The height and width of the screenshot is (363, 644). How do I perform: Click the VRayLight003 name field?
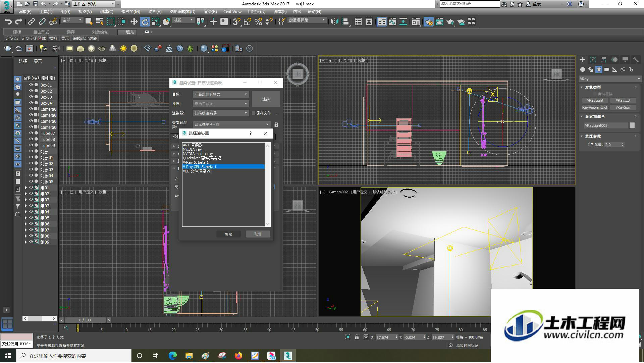(606, 125)
